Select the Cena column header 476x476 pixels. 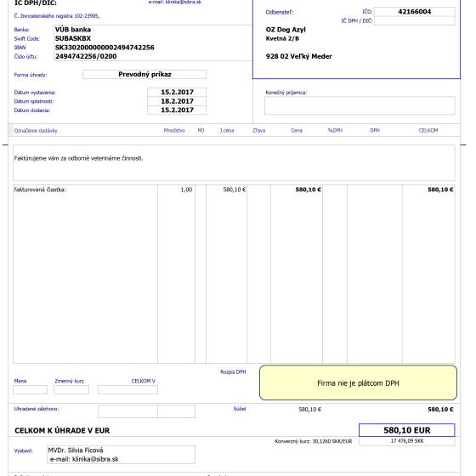click(x=297, y=131)
